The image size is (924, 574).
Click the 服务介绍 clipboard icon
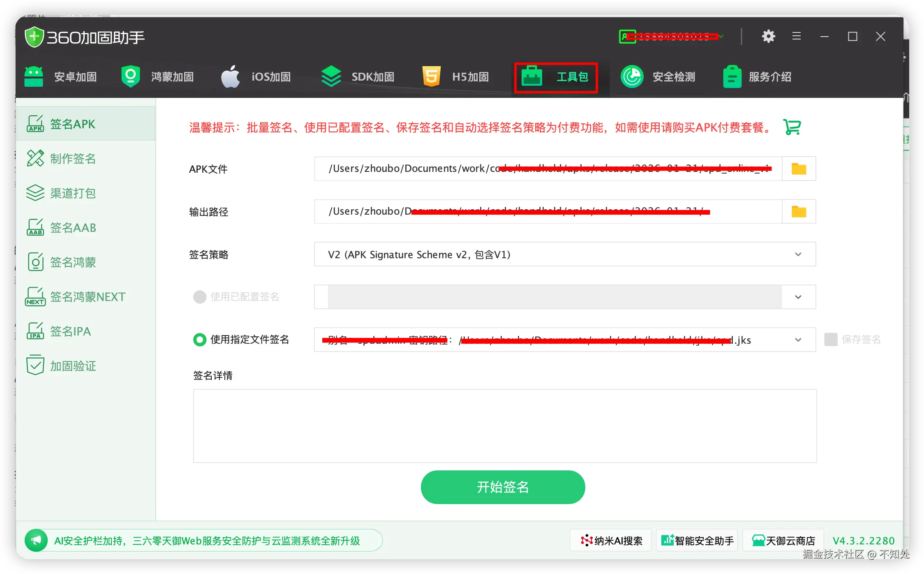tap(732, 77)
